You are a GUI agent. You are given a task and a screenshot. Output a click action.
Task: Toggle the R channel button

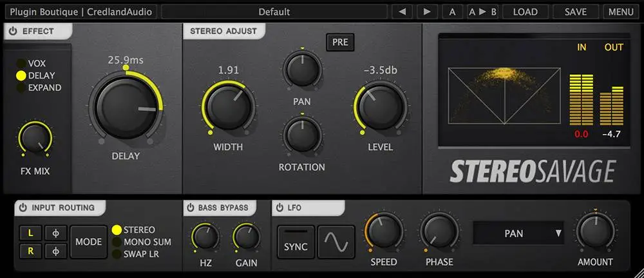(x=30, y=251)
